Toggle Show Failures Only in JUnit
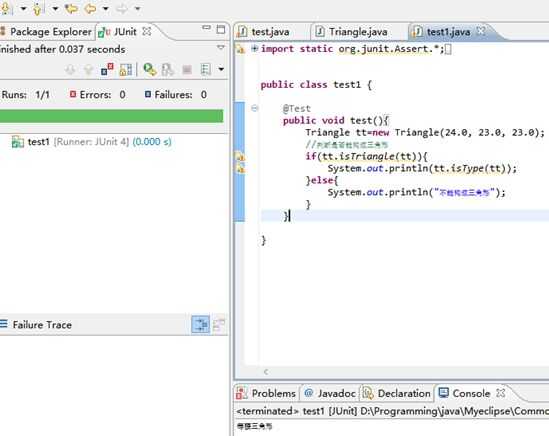 coord(107,69)
